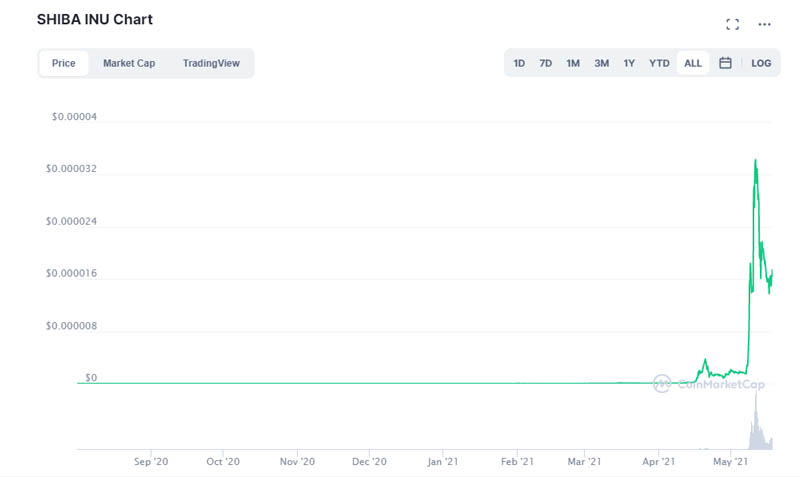Switch to the Market Cap tab
800x477 pixels.
click(x=129, y=63)
